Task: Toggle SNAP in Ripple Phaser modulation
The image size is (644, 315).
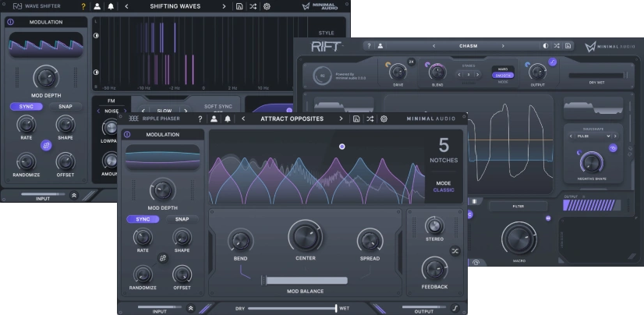Action: (182, 219)
